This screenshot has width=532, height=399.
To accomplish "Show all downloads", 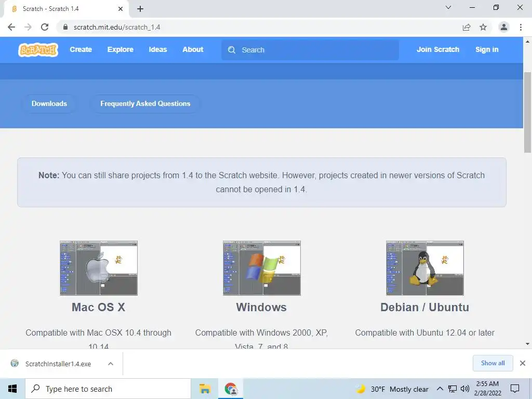I will (x=493, y=363).
